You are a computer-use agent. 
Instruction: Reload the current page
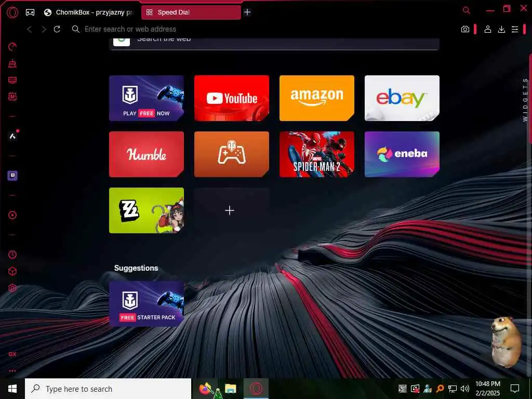pos(57,29)
